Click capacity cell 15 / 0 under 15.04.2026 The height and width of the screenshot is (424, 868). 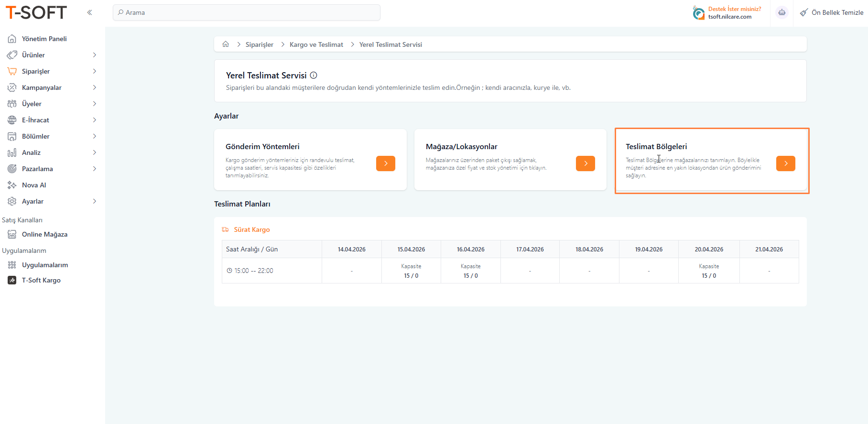(411, 271)
